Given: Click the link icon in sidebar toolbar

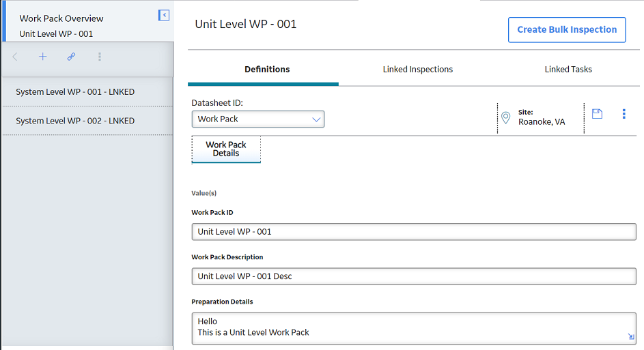Looking at the screenshot, I should point(71,57).
